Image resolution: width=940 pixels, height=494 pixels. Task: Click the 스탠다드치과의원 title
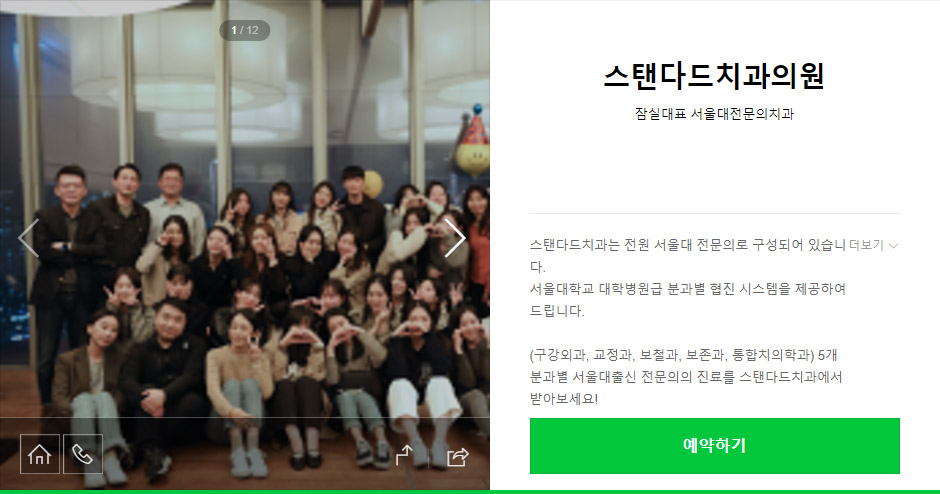click(x=714, y=76)
